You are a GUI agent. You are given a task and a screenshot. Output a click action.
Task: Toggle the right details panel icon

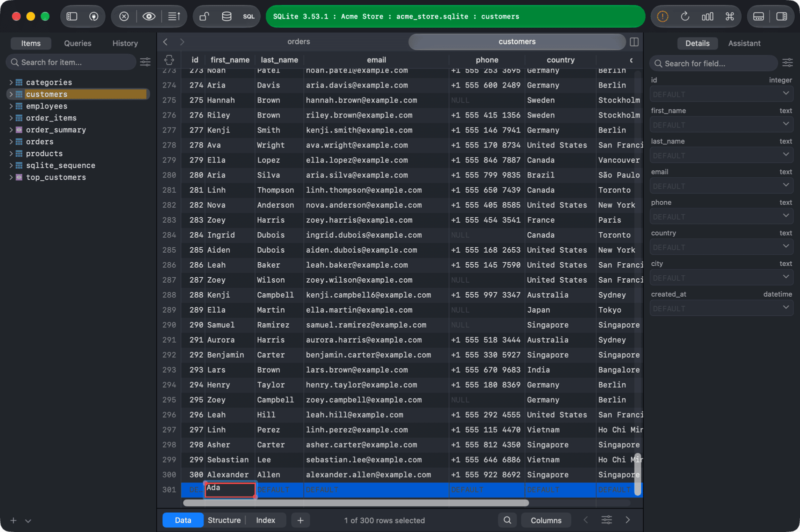point(781,16)
